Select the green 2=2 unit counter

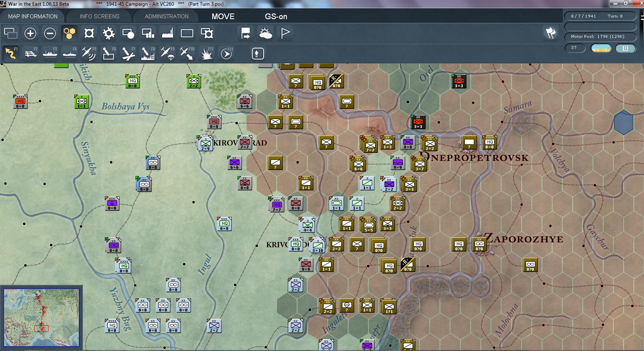[x=194, y=82]
